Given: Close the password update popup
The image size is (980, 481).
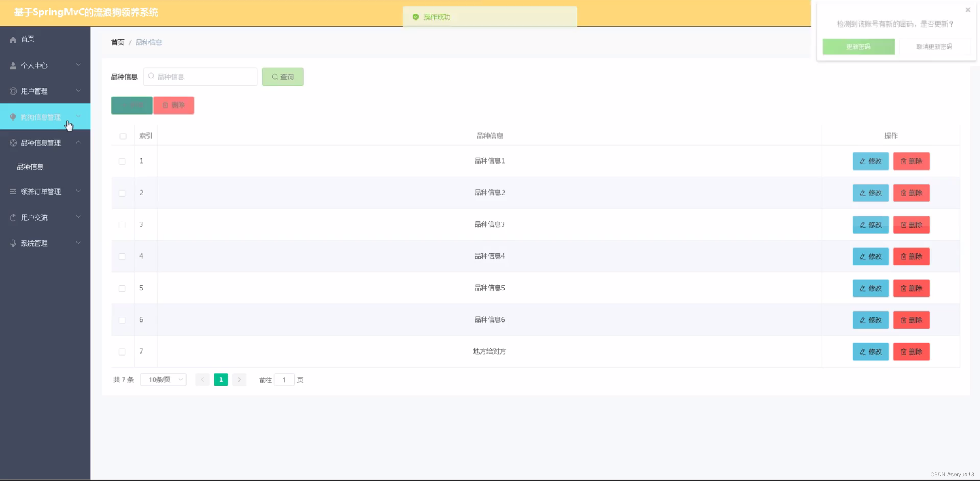Looking at the screenshot, I should click(968, 10).
